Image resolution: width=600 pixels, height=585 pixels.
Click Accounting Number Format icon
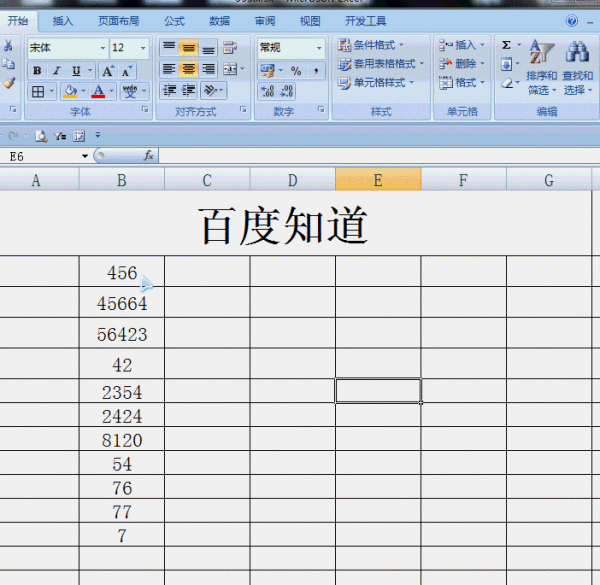[267, 70]
